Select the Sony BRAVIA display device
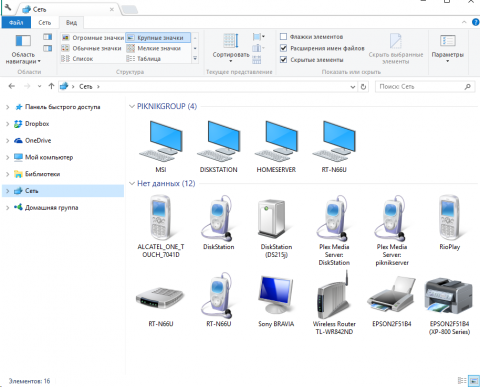The image size is (480, 387). point(276,301)
